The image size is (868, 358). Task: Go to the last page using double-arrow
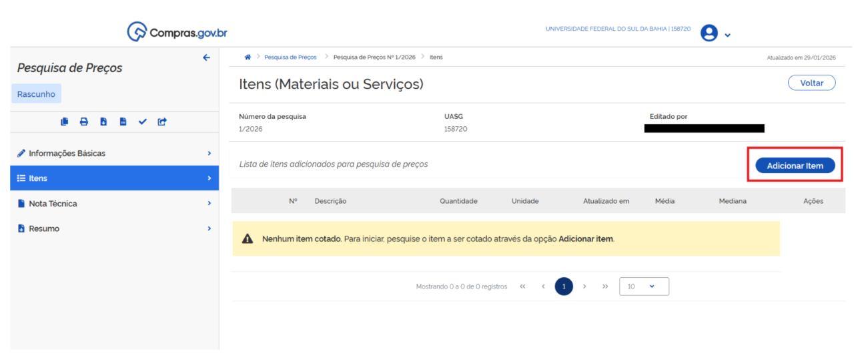pyautogui.click(x=605, y=287)
